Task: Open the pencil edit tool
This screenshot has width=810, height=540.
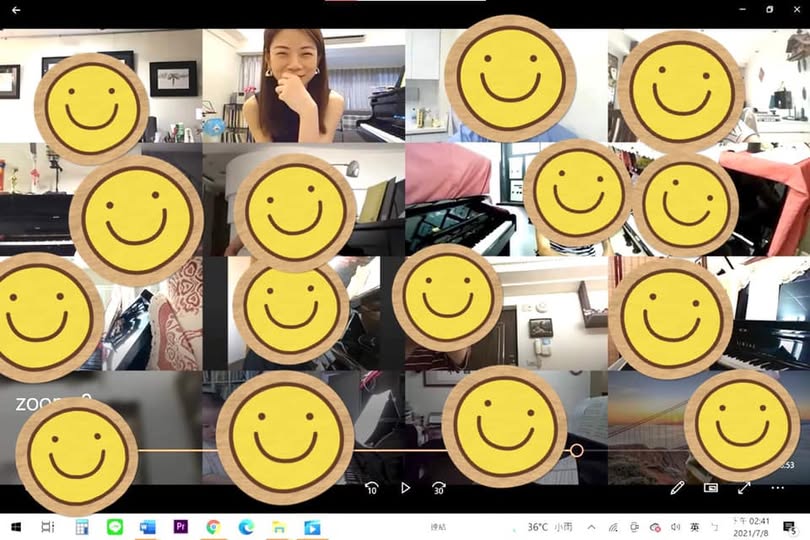Action: (x=677, y=488)
